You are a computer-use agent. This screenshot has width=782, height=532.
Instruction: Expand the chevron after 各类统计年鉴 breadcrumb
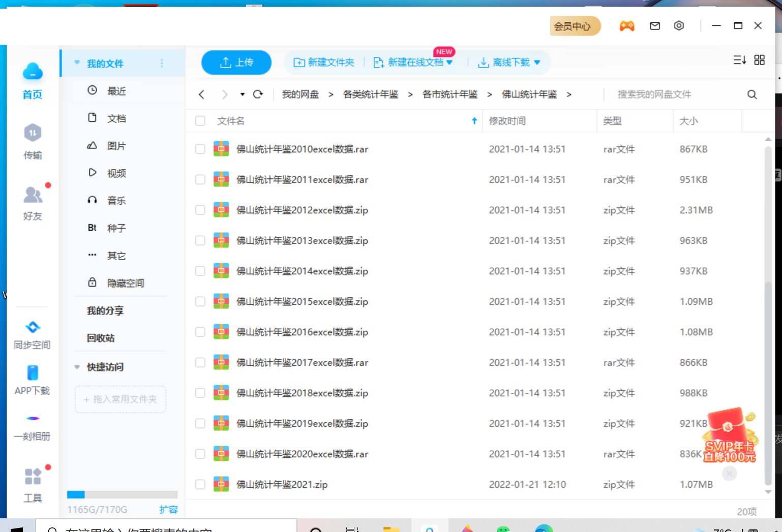(x=410, y=95)
